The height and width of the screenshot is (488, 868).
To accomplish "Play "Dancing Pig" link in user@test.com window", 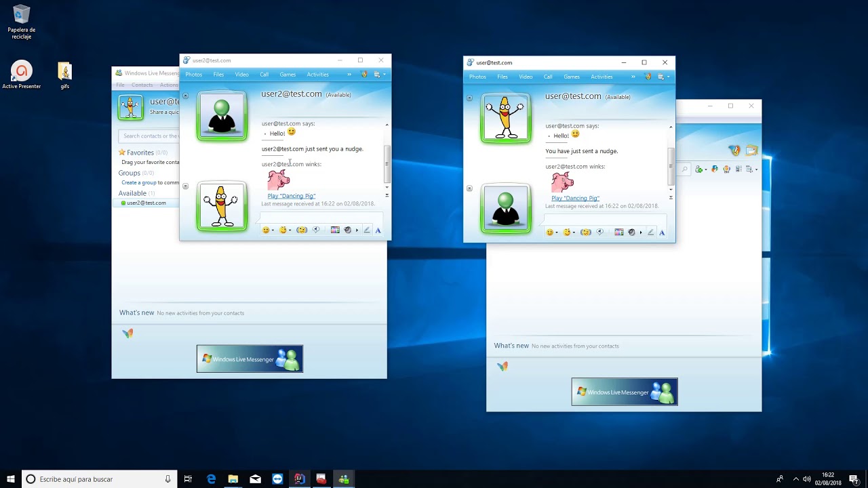I will point(575,198).
